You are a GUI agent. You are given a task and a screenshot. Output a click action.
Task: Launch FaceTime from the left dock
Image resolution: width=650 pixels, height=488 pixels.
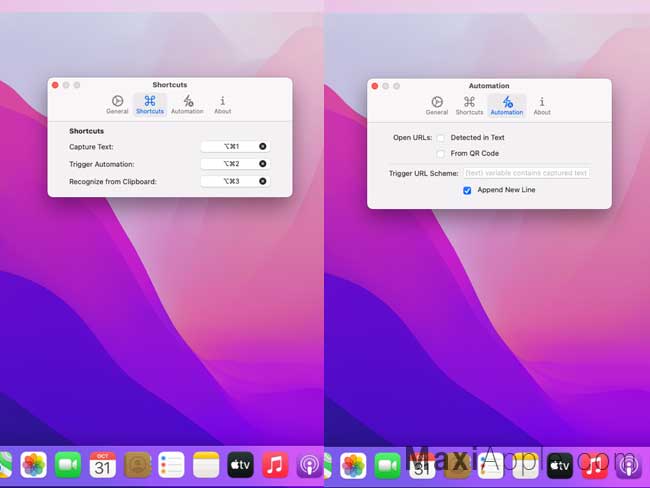tap(68, 465)
